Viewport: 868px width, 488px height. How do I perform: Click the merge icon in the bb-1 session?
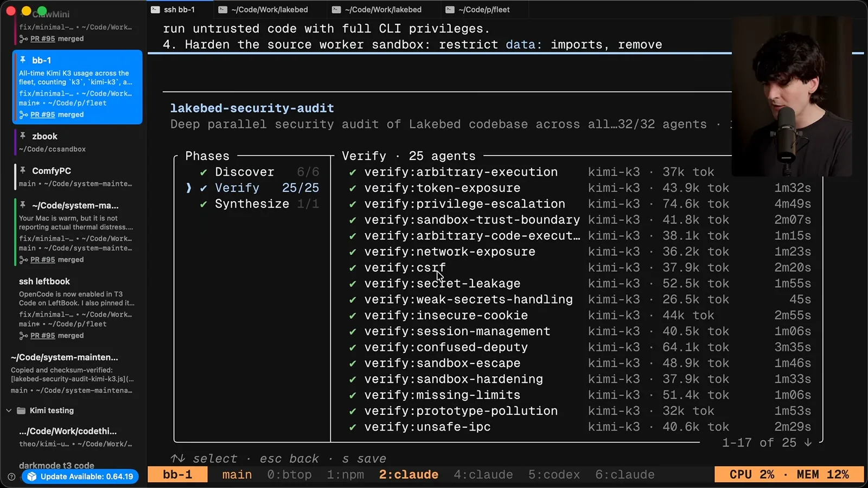coord(23,115)
